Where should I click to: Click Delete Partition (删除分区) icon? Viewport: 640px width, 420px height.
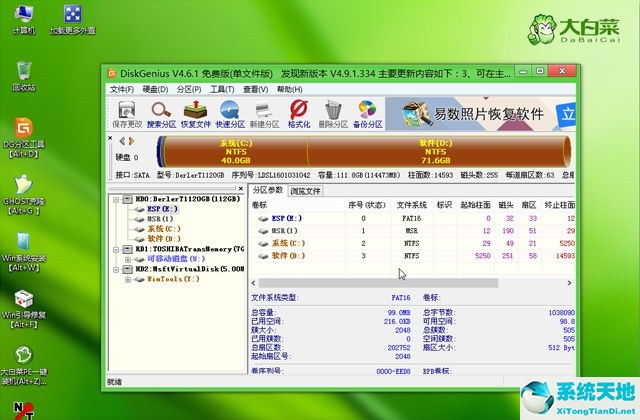[333, 115]
